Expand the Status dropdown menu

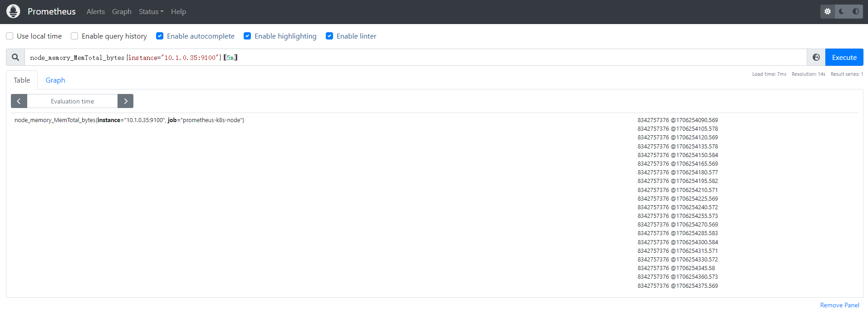[151, 12]
